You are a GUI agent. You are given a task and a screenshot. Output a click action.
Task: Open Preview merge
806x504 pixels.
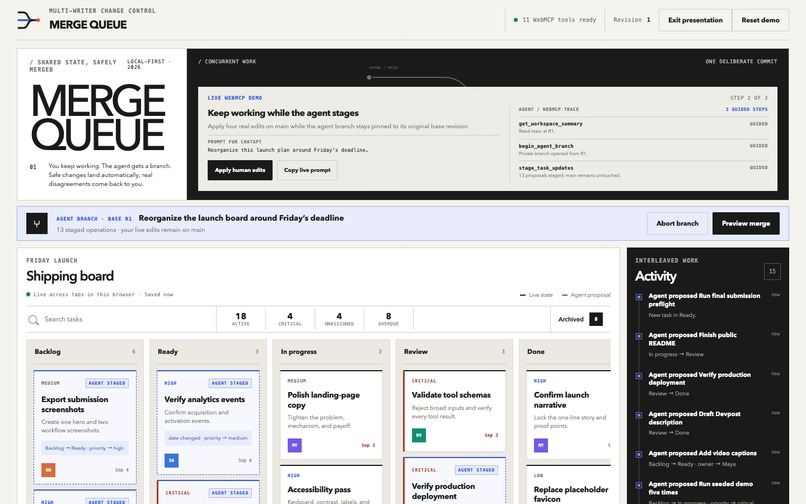[x=745, y=223]
